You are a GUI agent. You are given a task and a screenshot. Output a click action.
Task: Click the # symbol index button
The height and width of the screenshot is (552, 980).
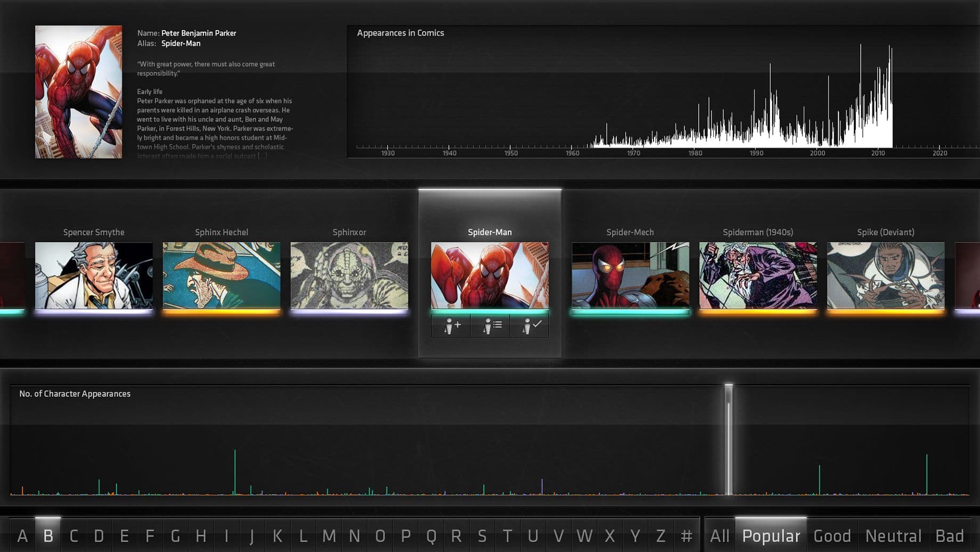coord(687,535)
